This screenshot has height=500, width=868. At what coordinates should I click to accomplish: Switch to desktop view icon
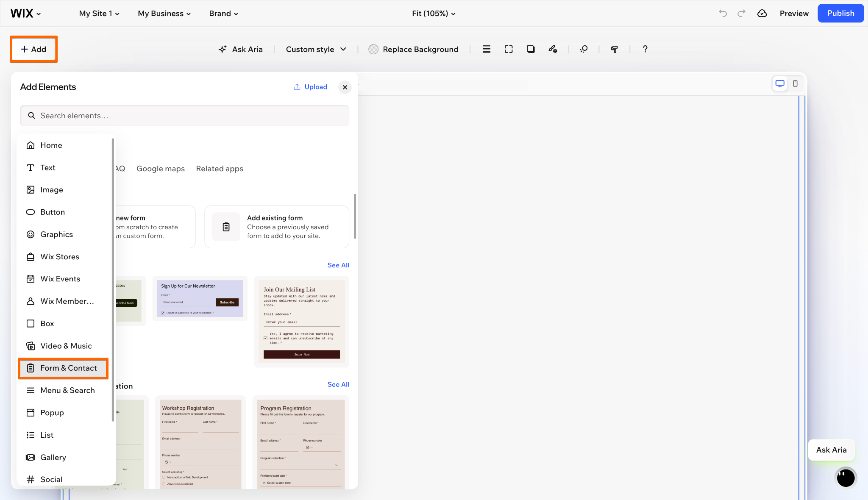(x=780, y=83)
